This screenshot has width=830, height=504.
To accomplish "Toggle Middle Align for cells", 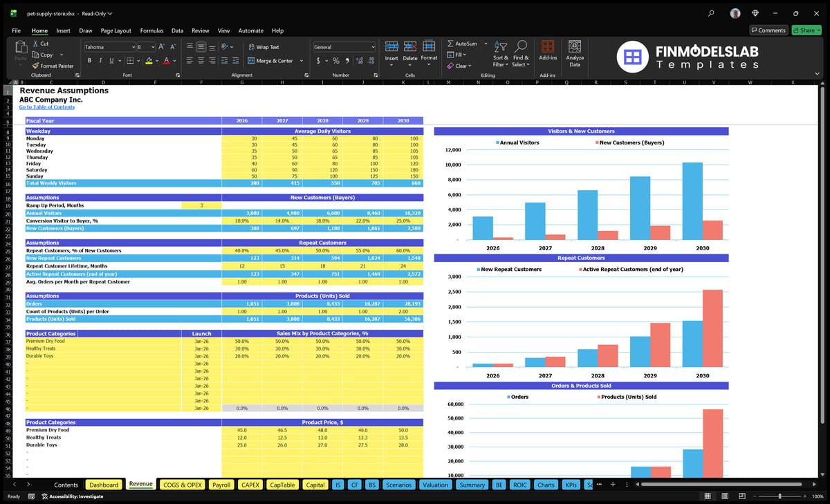I will tap(201, 47).
